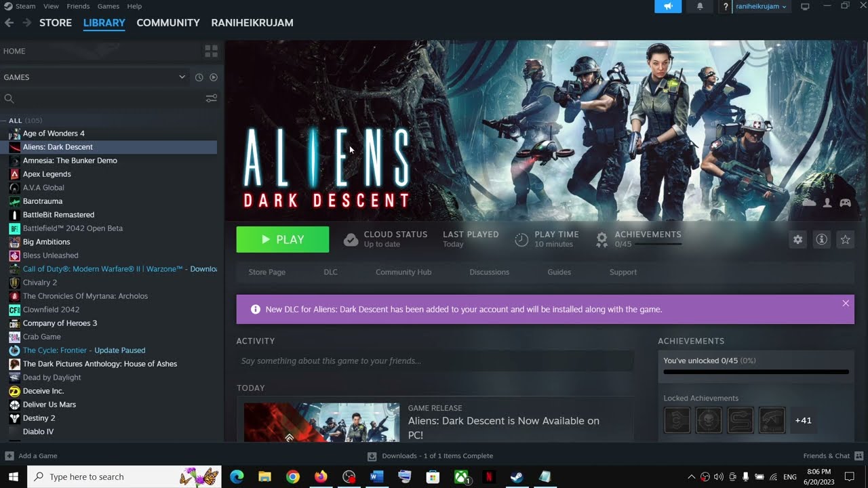Open the Help menu
This screenshot has height=488, width=868.
(134, 6)
